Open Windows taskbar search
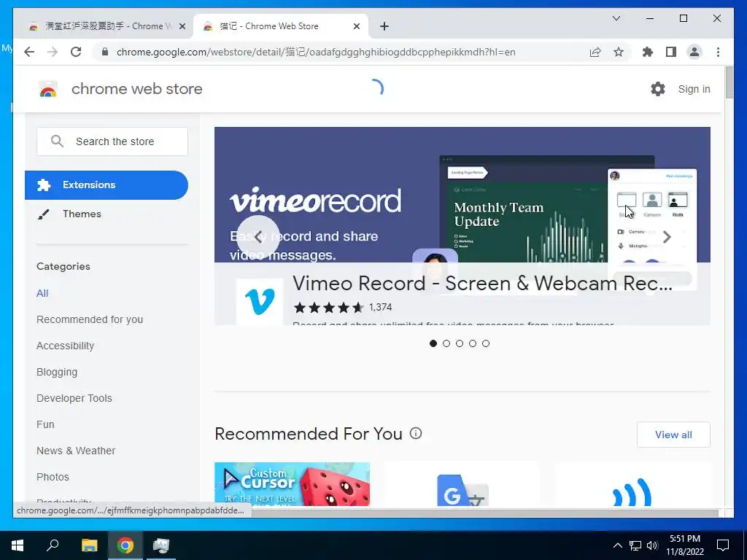747x560 pixels. [53, 545]
